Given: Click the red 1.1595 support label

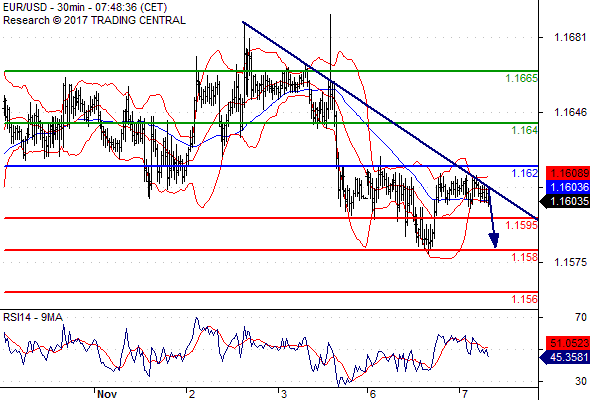Looking at the screenshot, I should (522, 225).
